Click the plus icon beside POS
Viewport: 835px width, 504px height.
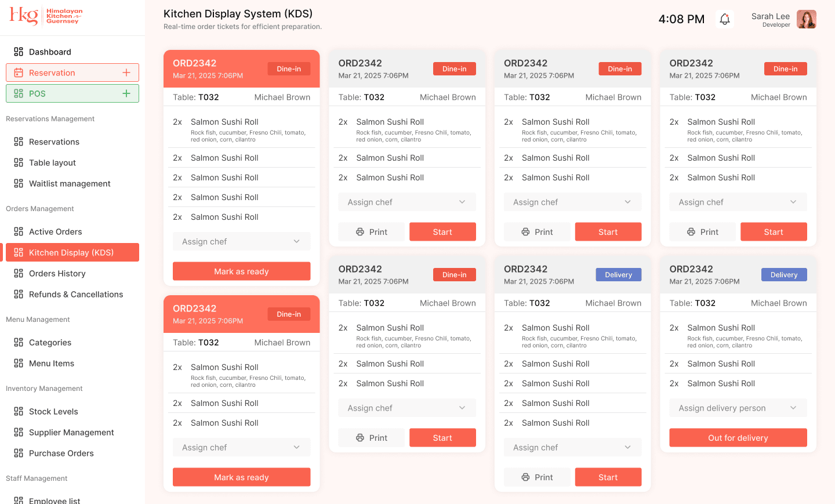pos(126,93)
